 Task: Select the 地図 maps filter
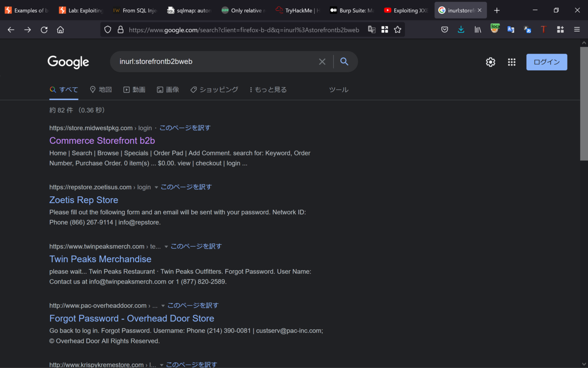click(101, 90)
